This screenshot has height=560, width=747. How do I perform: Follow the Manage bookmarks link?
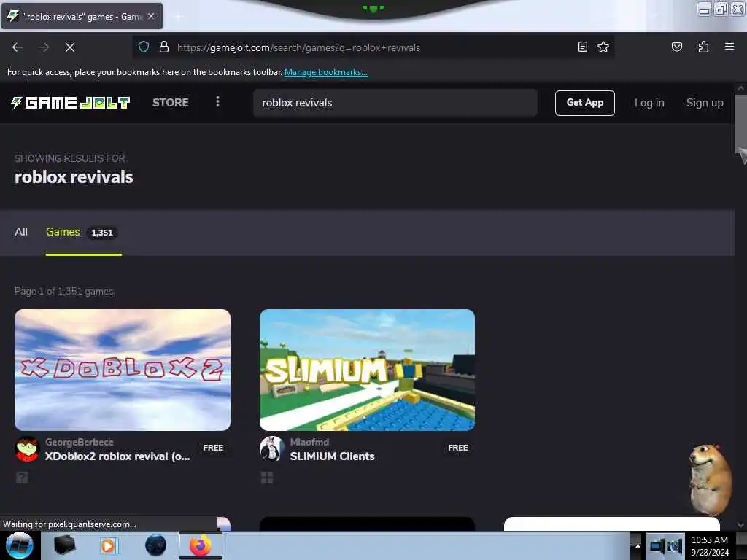pyautogui.click(x=326, y=72)
